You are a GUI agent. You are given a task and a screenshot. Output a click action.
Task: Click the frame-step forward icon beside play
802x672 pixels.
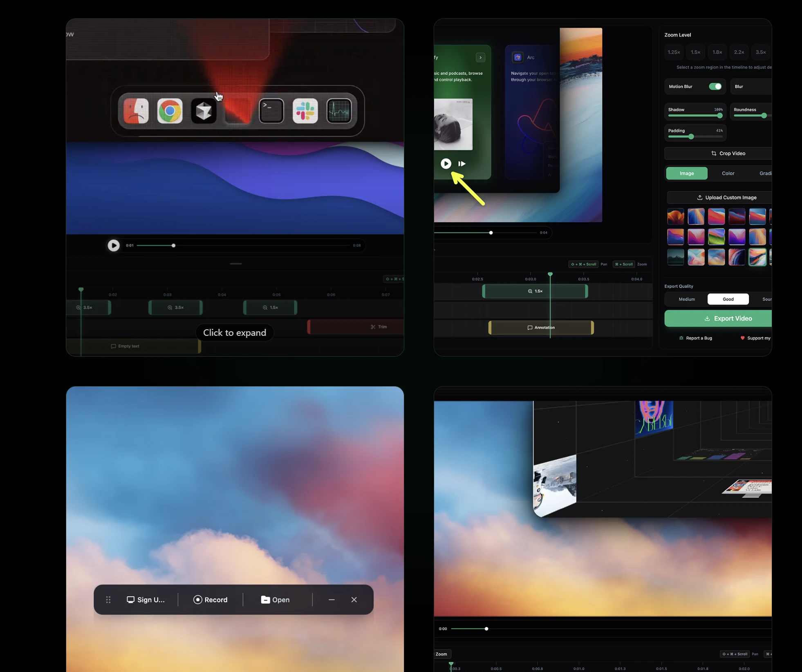[x=461, y=163]
